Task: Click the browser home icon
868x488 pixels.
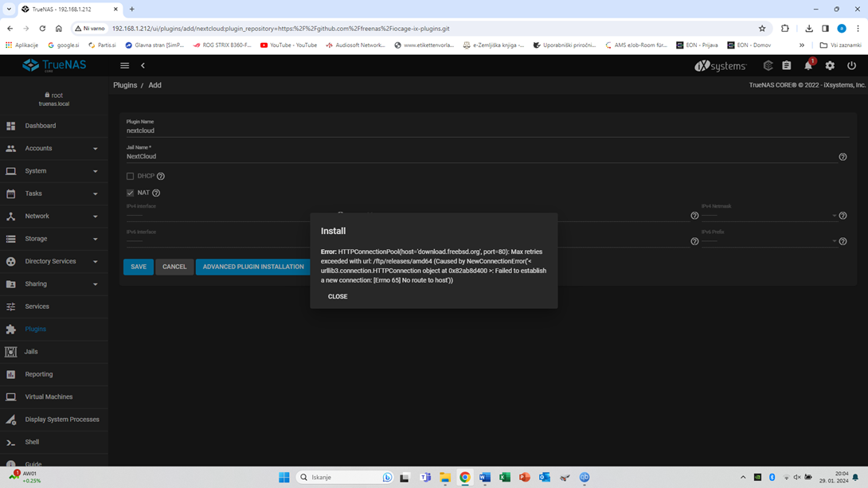Action: pyautogui.click(x=59, y=28)
